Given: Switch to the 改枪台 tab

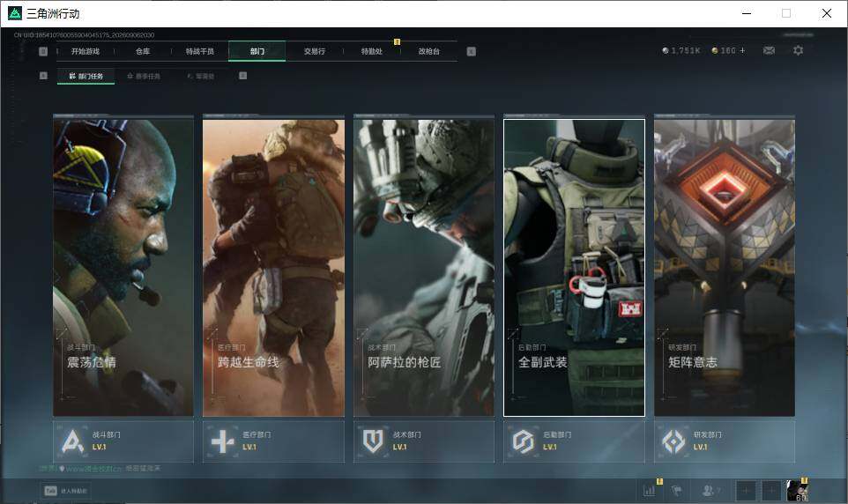Looking at the screenshot, I should click(x=429, y=51).
